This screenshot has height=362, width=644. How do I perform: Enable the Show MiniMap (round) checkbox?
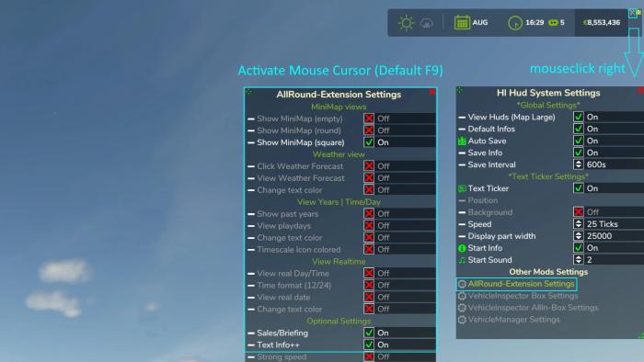pos(369,130)
